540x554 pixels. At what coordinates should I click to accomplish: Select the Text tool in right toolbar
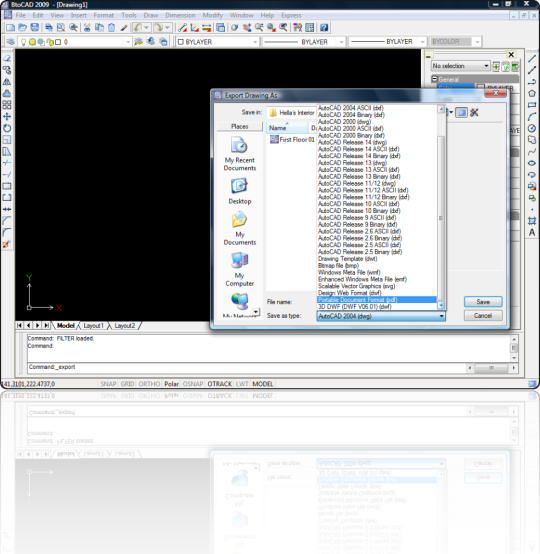(532, 232)
